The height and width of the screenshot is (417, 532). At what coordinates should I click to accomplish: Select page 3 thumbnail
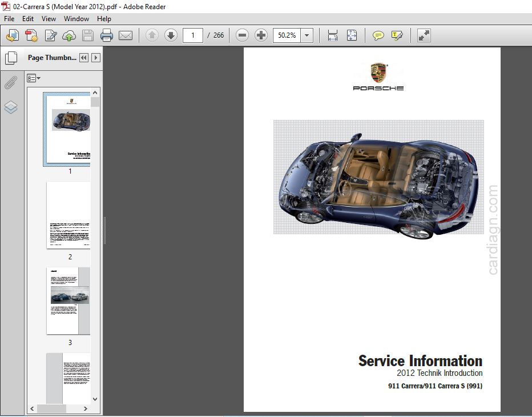coord(68,300)
